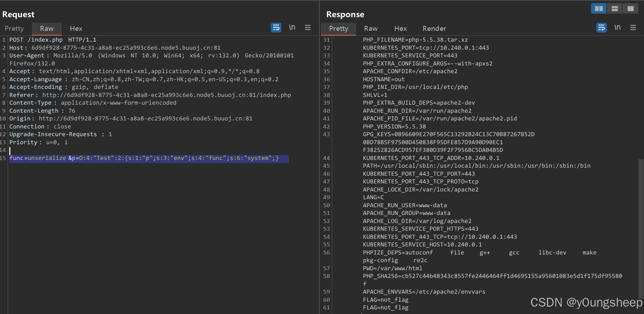Click the Content-Length: 76 line

tap(42, 111)
